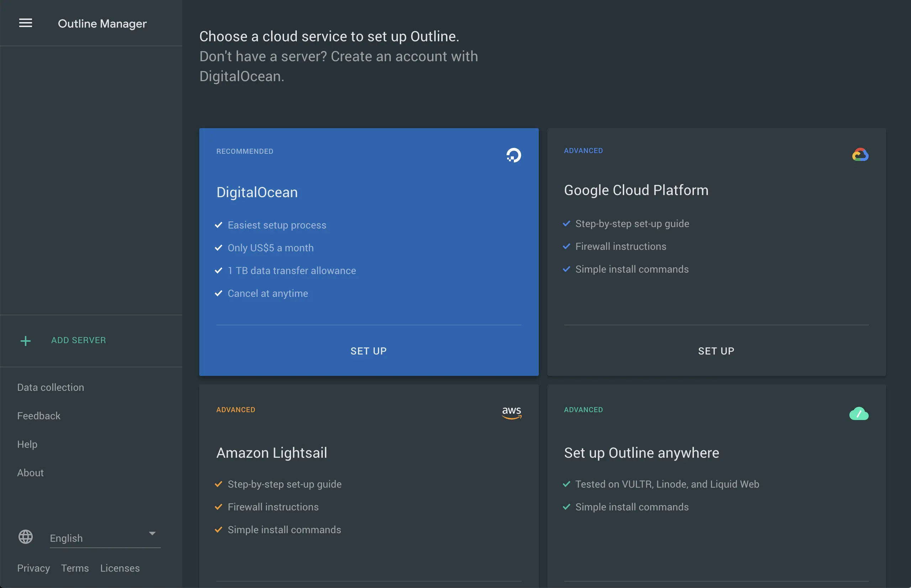This screenshot has width=911, height=588.
Task: Open Data collection in sidebar
Action: (x=51, y=387)
